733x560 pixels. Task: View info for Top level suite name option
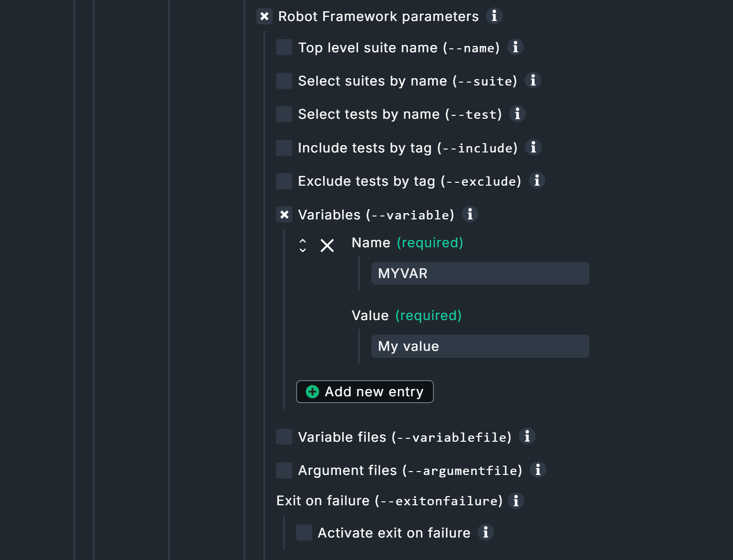[515, 47]
